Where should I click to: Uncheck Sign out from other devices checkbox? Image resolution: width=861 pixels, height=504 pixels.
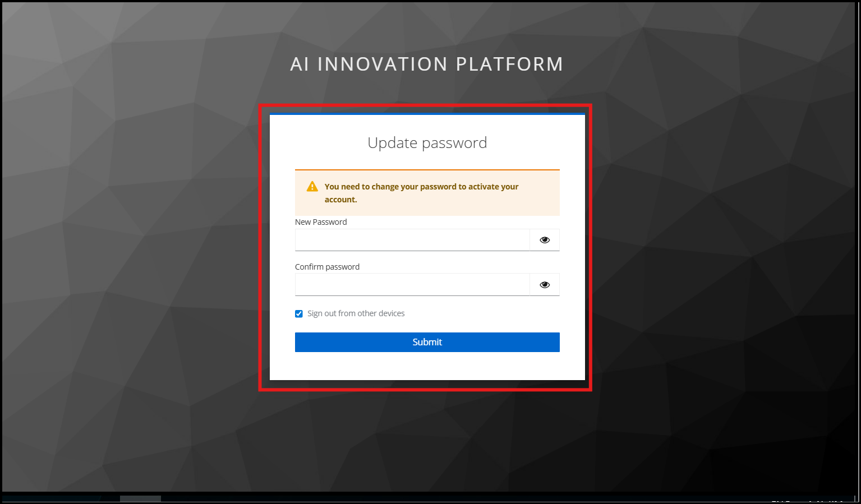[299, 314]
